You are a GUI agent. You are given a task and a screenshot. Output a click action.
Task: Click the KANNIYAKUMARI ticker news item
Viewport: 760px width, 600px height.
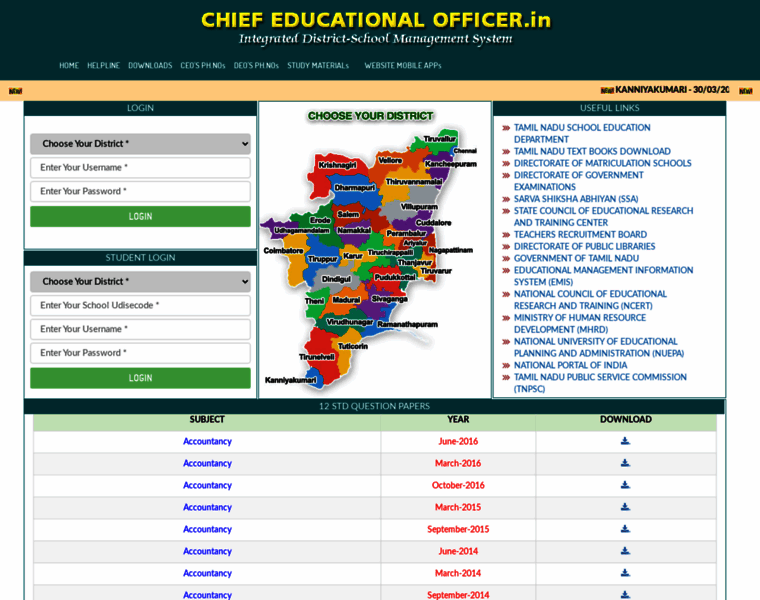[671, 90]
